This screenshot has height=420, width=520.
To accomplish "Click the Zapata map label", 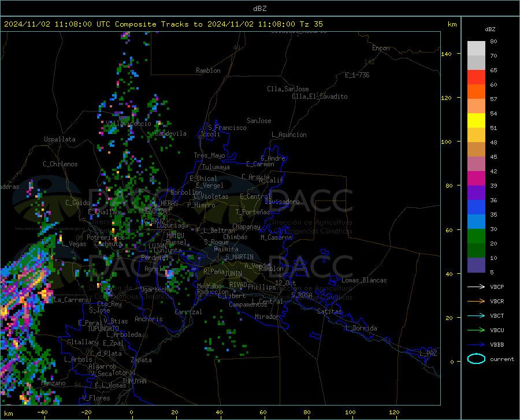I will pos(142,360).
